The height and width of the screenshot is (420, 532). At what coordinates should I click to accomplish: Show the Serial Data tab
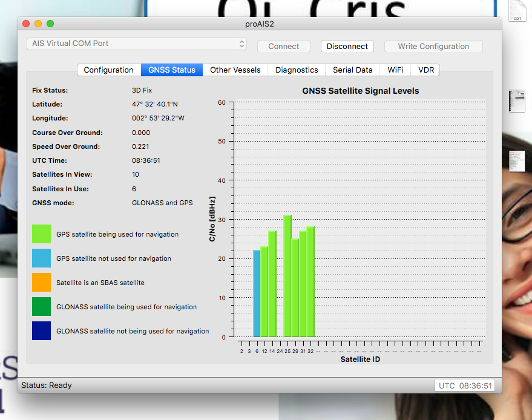click(352, 70)
